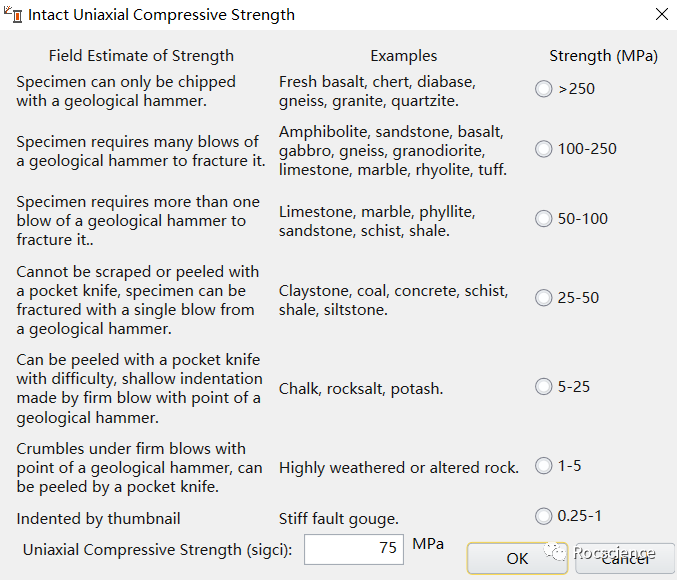The height and width of the screenshot is (580, 677).
Task: Click the 'Highly weathered or altered rock.' text
Action: (399, 468)
